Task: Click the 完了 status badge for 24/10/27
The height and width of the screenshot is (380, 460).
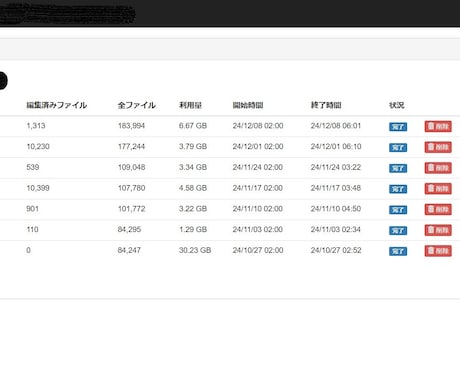Action: tap(398, 251)
